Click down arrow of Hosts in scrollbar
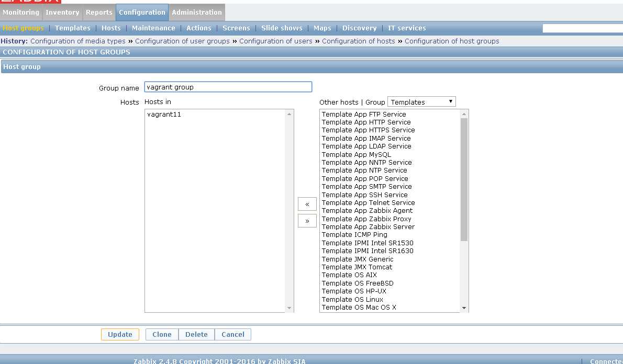 [289, 308]
